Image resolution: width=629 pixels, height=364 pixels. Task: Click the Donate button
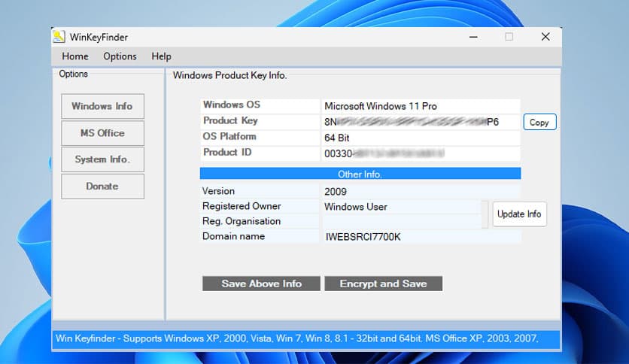pyautogui.click(x=102, y=187)
